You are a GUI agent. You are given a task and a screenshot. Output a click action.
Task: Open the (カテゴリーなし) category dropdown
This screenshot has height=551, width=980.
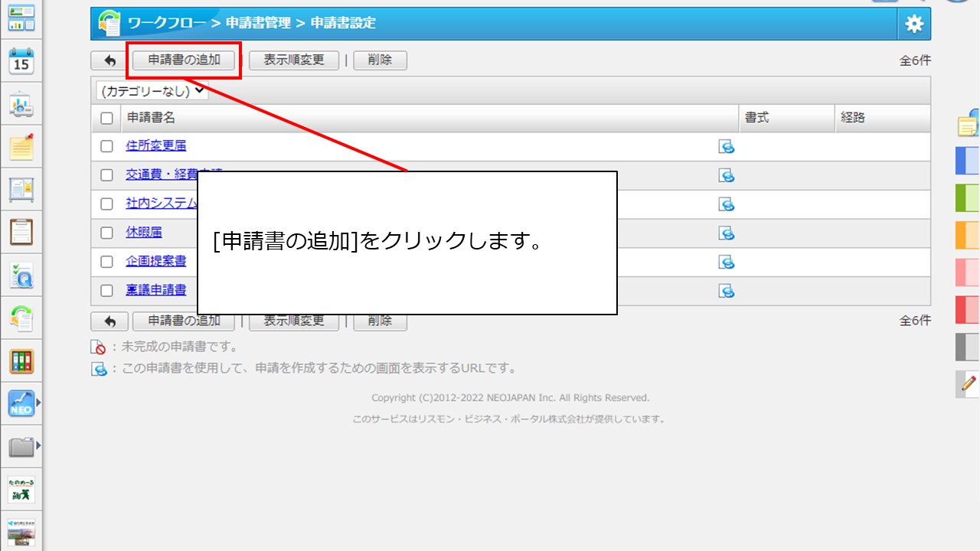tap(152, 90)
